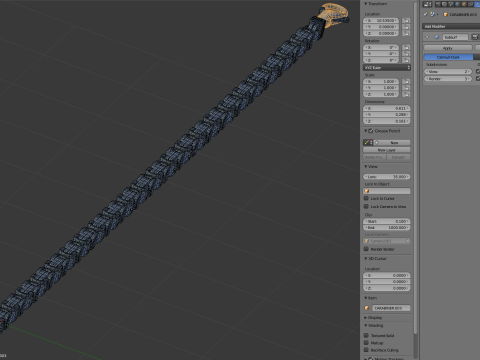Open the XYZ Euler rotation mode dropdown
Viewport: 480px width, 360px height.
click(387, 68)
